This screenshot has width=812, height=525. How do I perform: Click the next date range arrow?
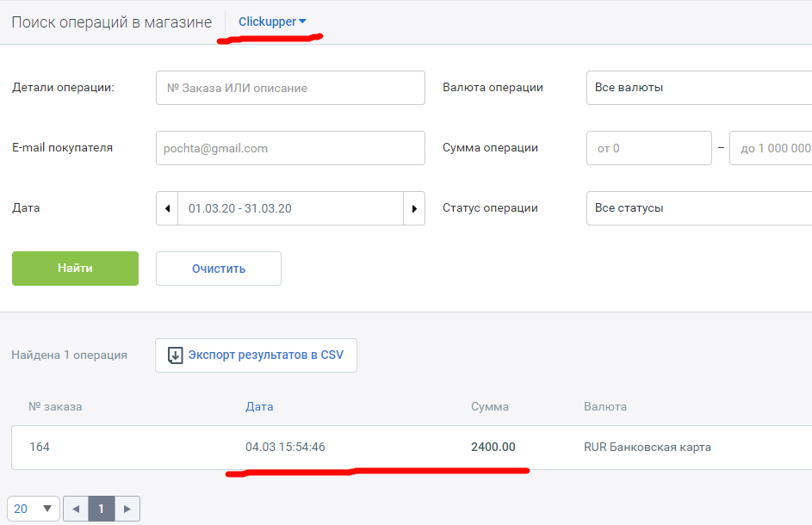pyautogui.click(x=414, y=208)
